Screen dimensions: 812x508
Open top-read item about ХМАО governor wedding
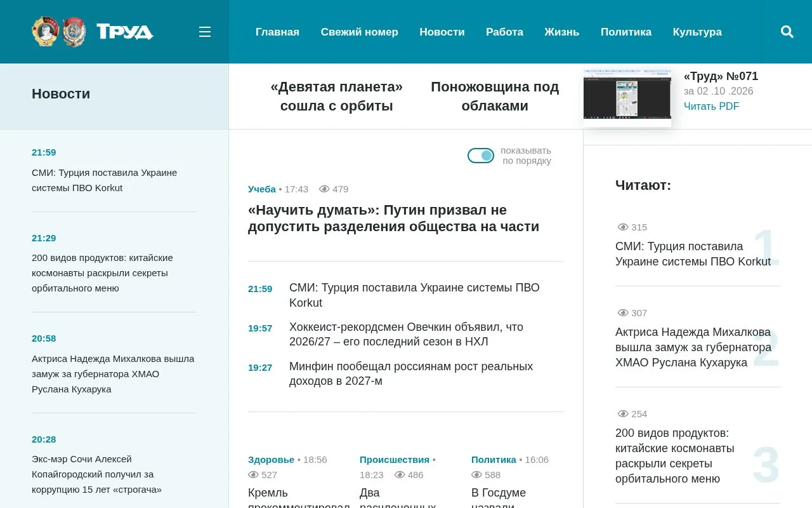(x=693, y=347)
